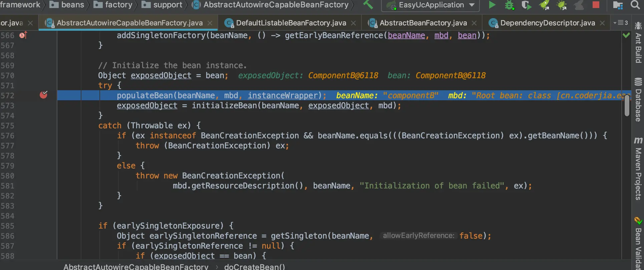Viewport: 644px width, 270px height.
Task: Close the DefaultListableBeanFactory.java tab
Action: 353,23
